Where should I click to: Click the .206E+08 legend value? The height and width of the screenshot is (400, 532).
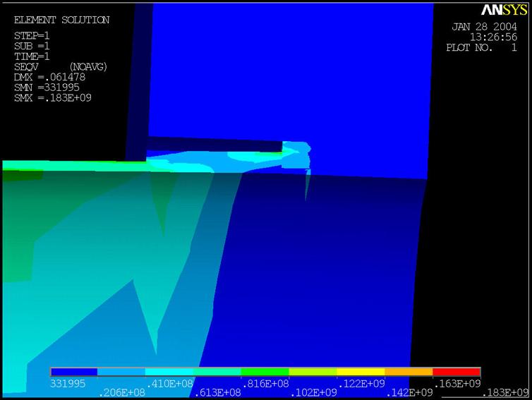(122, 393)
